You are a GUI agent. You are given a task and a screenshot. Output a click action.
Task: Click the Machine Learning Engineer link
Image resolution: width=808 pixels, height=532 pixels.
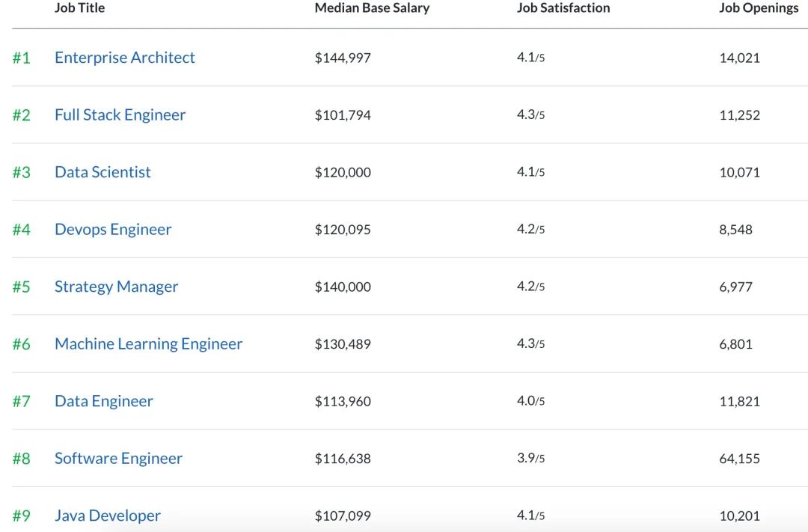148,344
